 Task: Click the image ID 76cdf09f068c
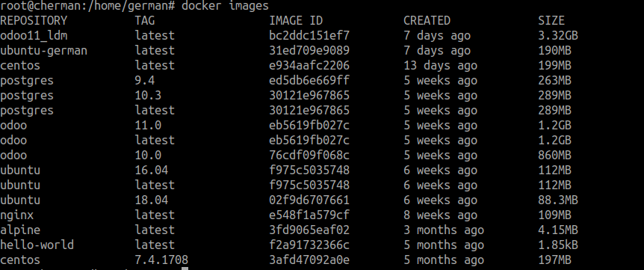coord(309,155)
